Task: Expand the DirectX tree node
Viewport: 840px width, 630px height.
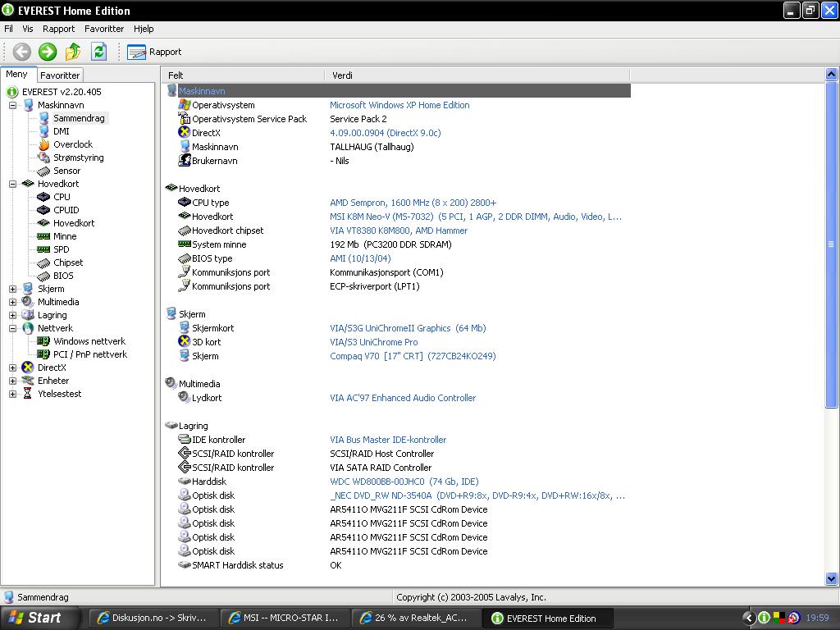Action: 12,367
